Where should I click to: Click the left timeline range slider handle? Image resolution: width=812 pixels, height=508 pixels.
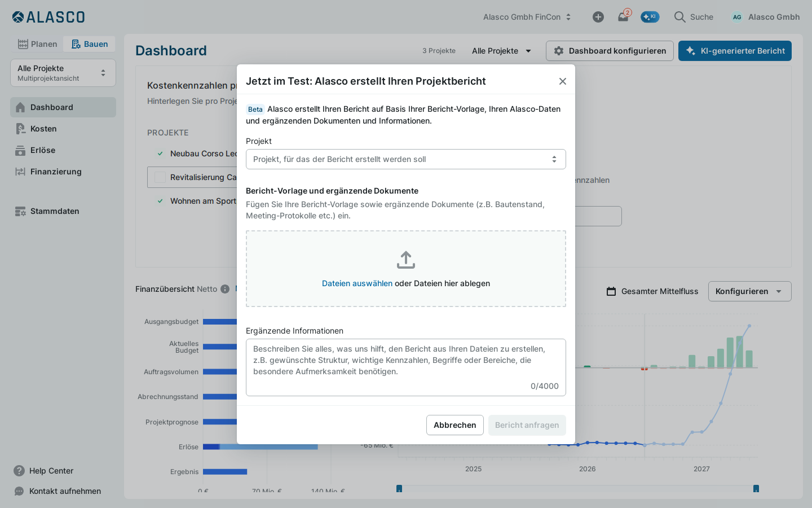click(399, 489)
